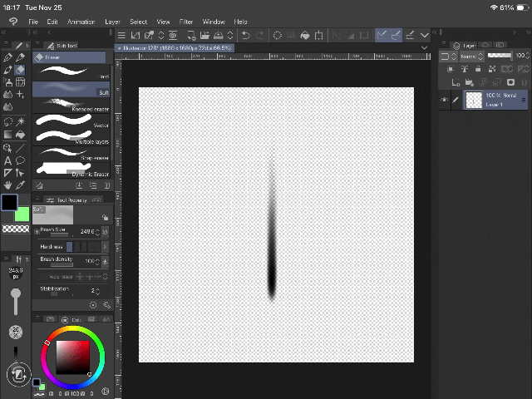Select the Pencil tool beside the Pen tool
Viewport: 532px width, 399px height.
click(x=20, y=57)
